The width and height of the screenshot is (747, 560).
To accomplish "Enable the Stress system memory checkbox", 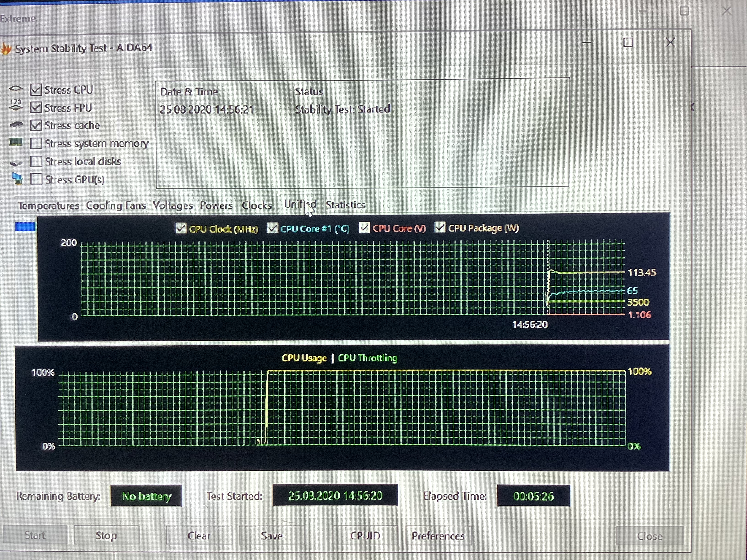I will (36, 143).
